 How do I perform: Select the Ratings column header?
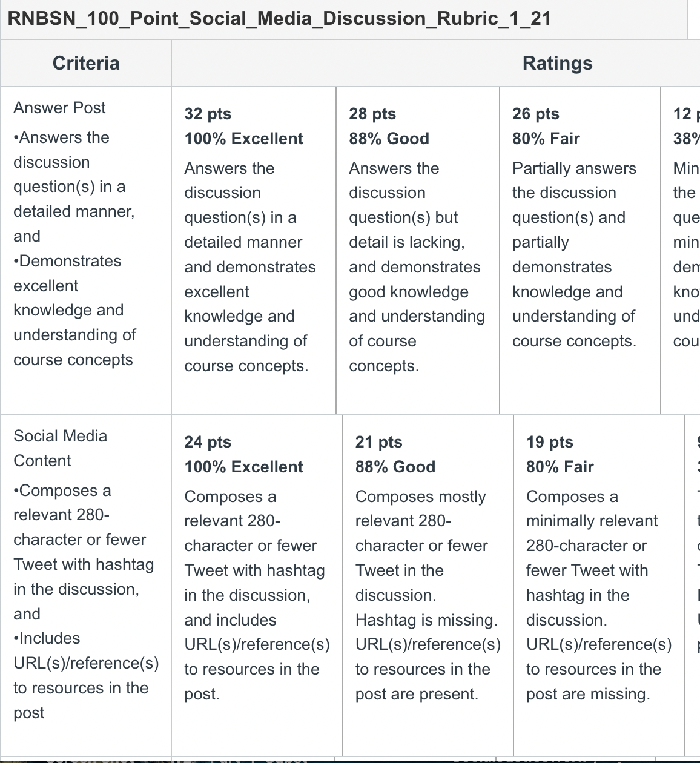[557, 63]
